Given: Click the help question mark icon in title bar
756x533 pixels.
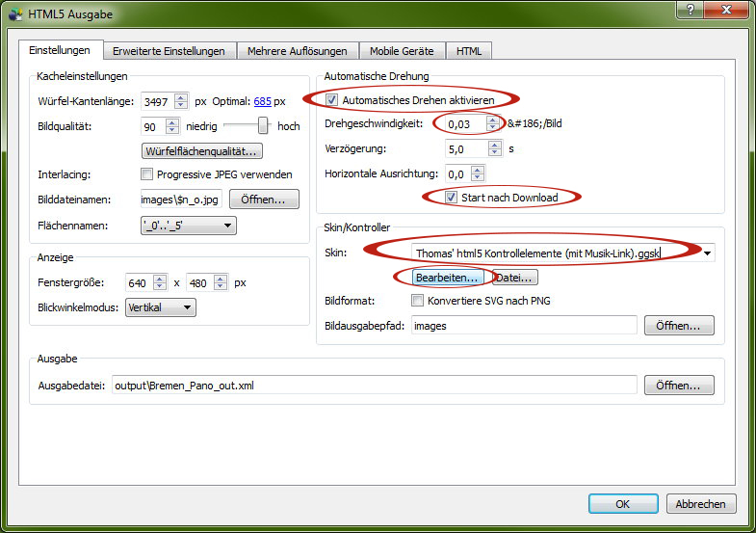Looking at the screenshot, I should coord(688,9).
